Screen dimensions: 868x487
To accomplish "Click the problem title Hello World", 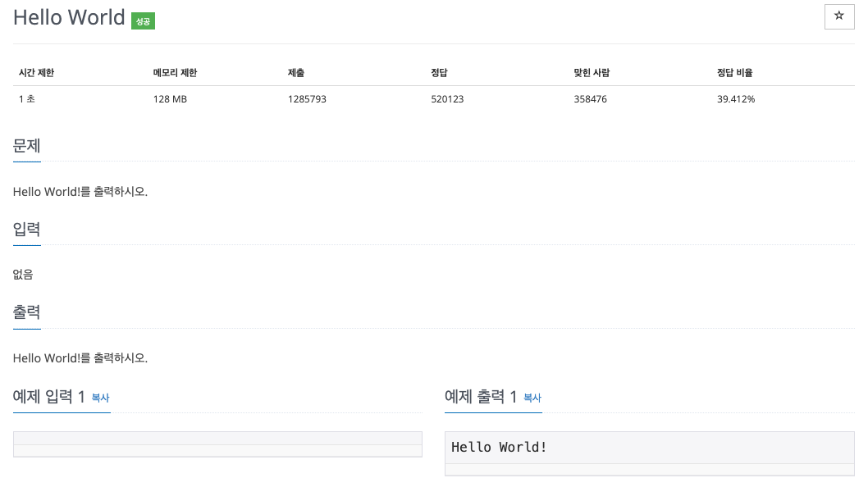I will click(x=69, y=17).
